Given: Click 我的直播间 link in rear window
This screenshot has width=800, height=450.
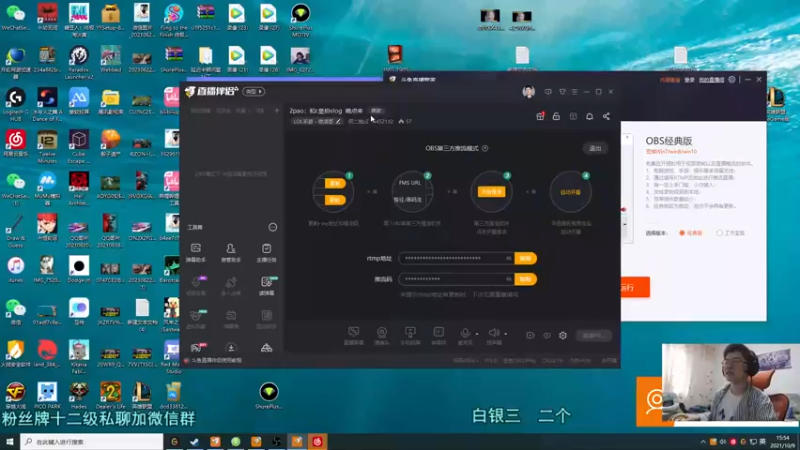Looking at the screenshot, I should 711,80.
